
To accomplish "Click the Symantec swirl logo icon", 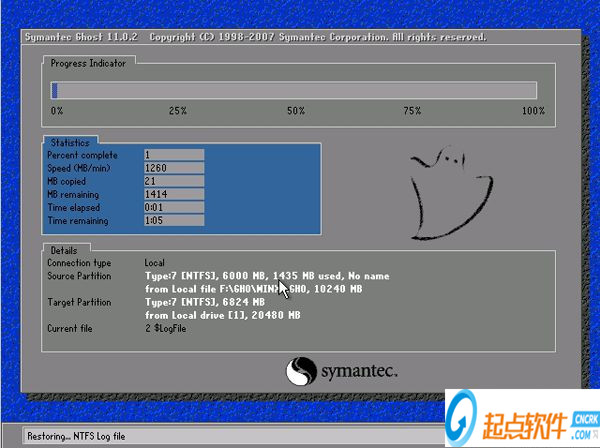I will [x=301, y=371].
